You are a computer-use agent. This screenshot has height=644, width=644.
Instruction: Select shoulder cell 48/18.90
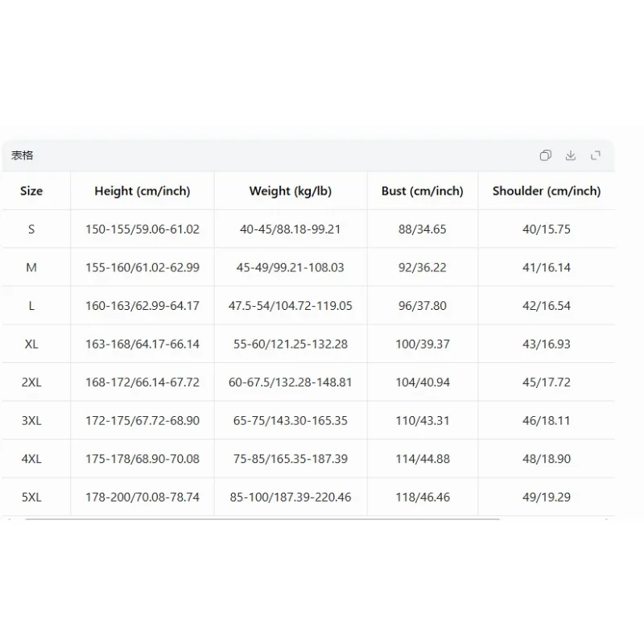[547, 459]
